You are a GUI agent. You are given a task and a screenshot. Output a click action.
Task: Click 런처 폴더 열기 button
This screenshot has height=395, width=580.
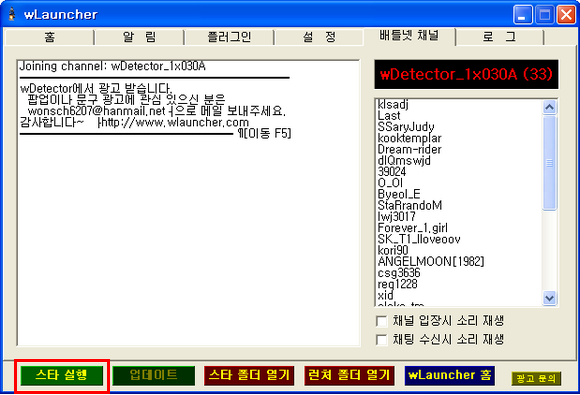click(349, 375)
